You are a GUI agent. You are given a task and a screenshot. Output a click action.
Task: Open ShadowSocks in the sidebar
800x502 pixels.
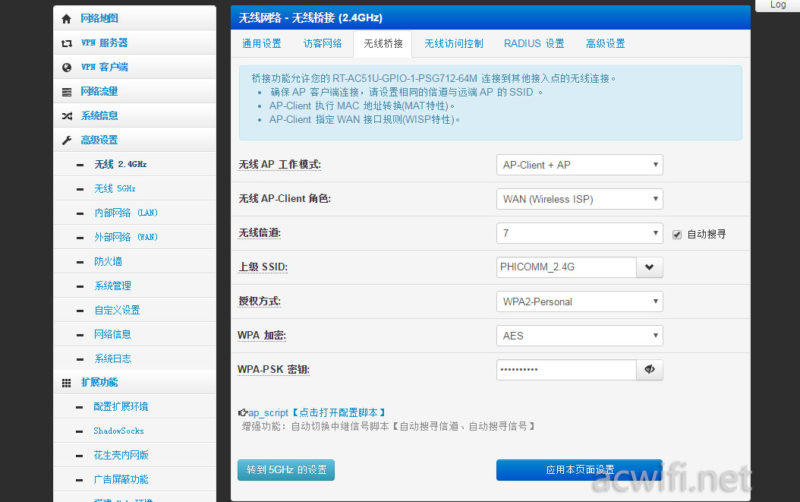coord(135,431)
